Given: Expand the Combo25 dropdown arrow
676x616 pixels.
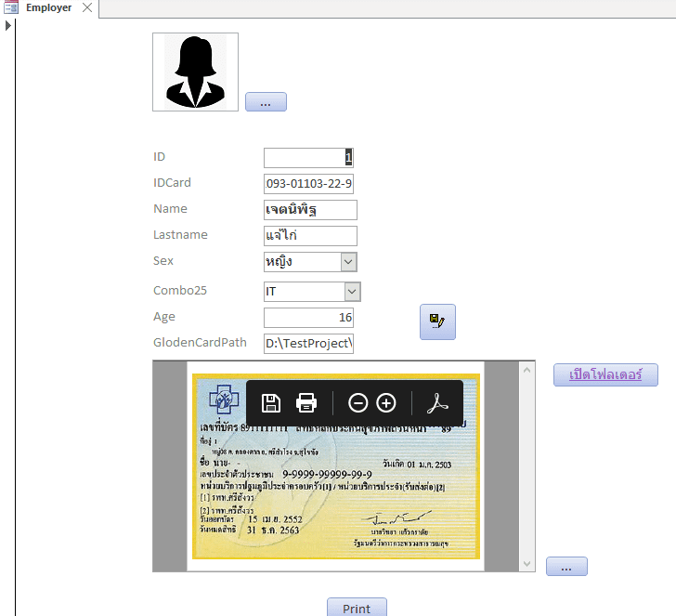Looking at the screenshot, I should click(x=352, y=292).
